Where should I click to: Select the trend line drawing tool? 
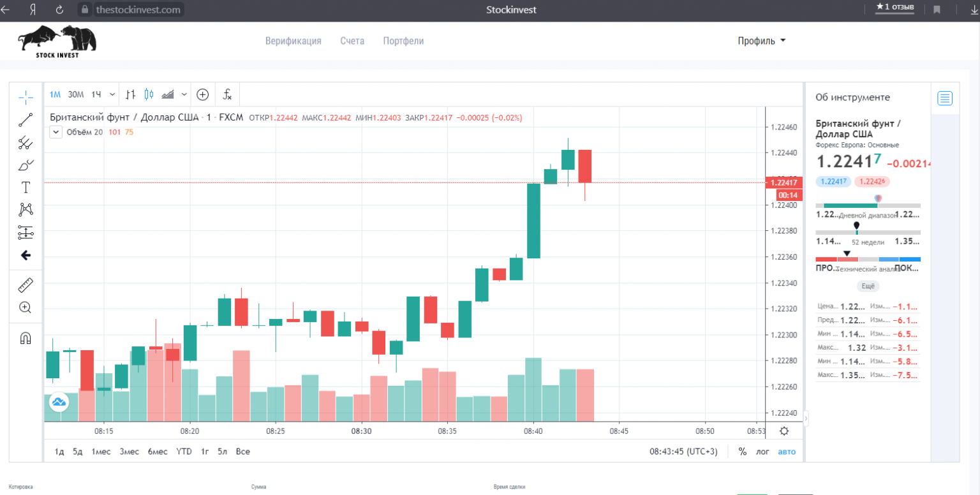point(26,119)
